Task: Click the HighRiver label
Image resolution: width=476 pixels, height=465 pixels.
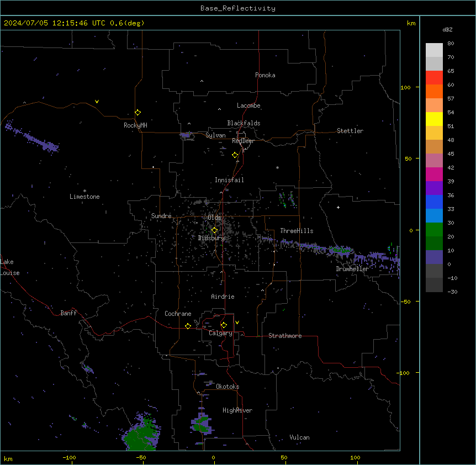Action: [x=237, y=410]
